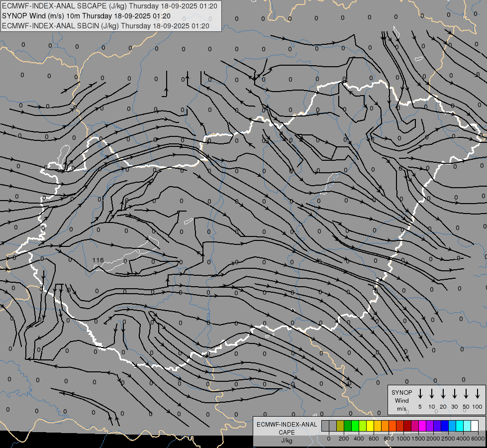
Task: Pick the pinkish crimson CAPE swatch
Action: click(415, 426)
